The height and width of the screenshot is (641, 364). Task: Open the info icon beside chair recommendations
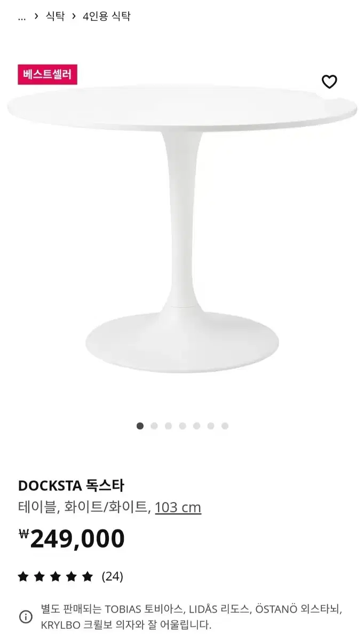click(x=26, y=617)
